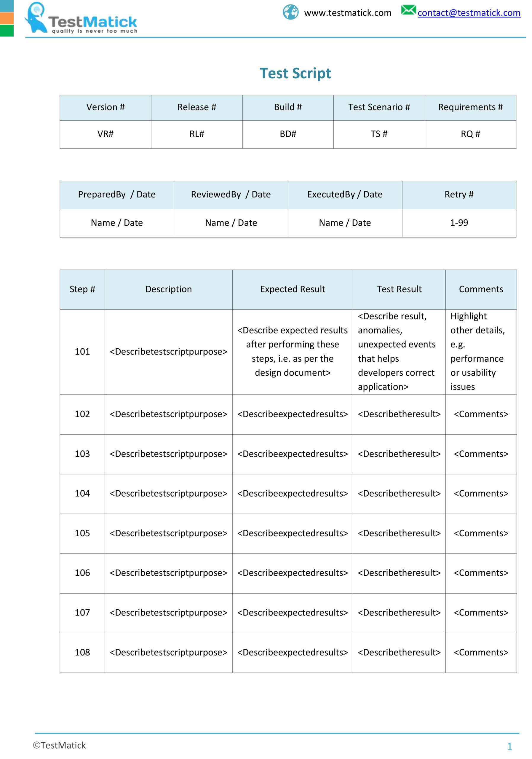
Task: Select the Step # column header
Action: [x=82, y=290]
